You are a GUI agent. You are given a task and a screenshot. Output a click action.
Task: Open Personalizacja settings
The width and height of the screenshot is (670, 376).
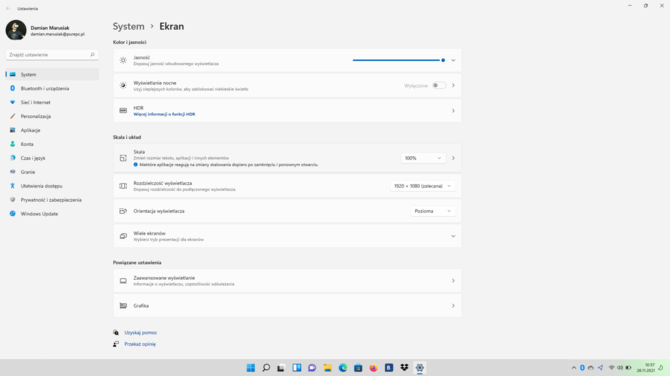point(52,116)
